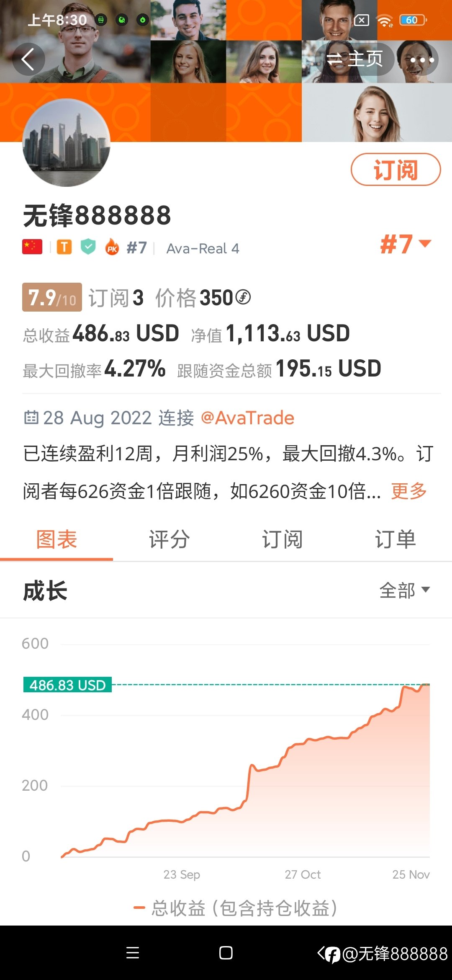The image size is (452, 980).
Task: Tap the China flag icon
Action: 32,247
